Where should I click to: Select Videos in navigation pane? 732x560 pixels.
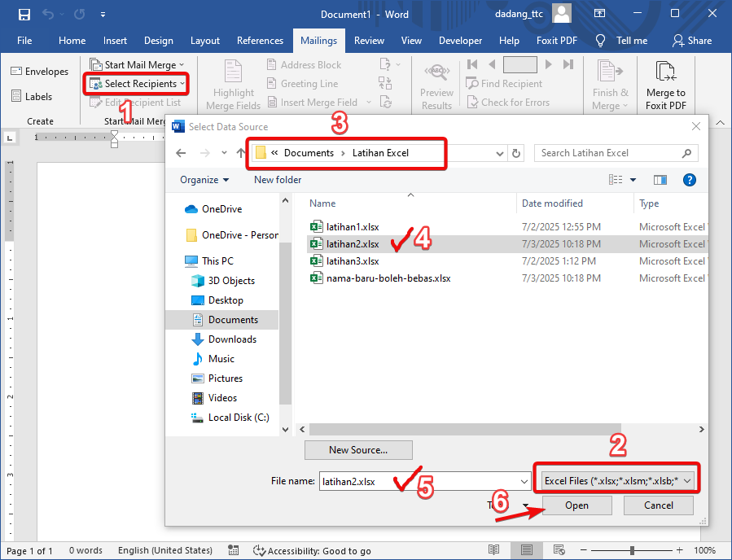pyautogui.click(x=215, y=399)
